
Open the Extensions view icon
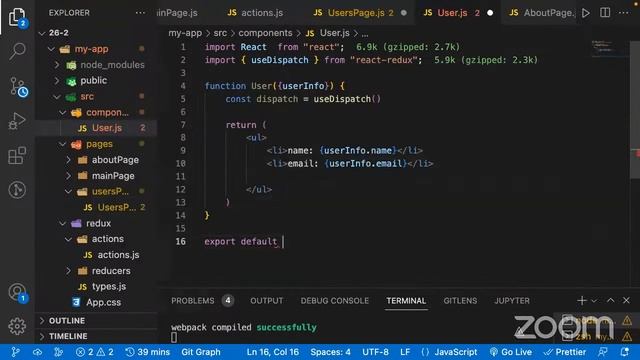[x=17, y=156]
